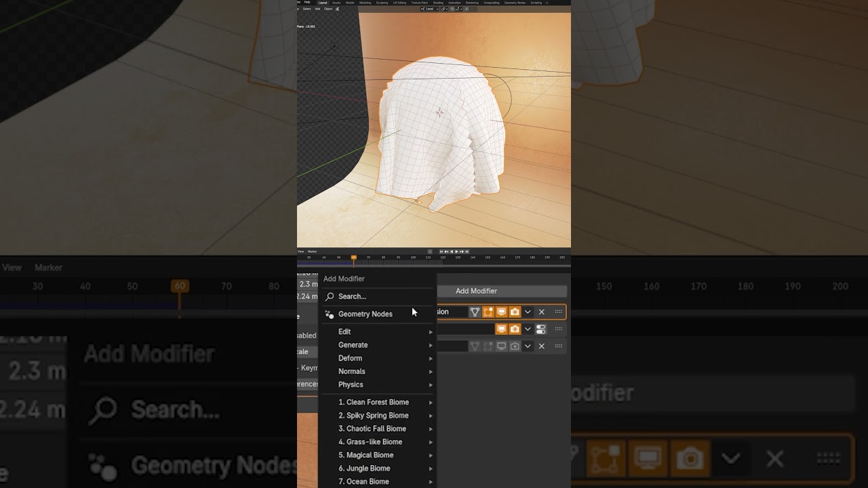Open the timeline Marker menu
Screen dimensions: 868x488
tap(312, 251)
